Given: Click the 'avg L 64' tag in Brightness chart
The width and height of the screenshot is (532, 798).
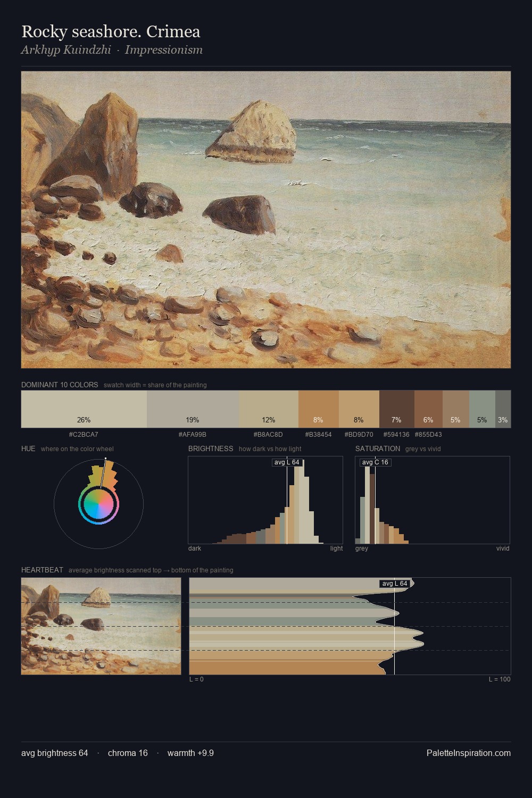Looking at the screenshot, I should (x=287, y=462).
